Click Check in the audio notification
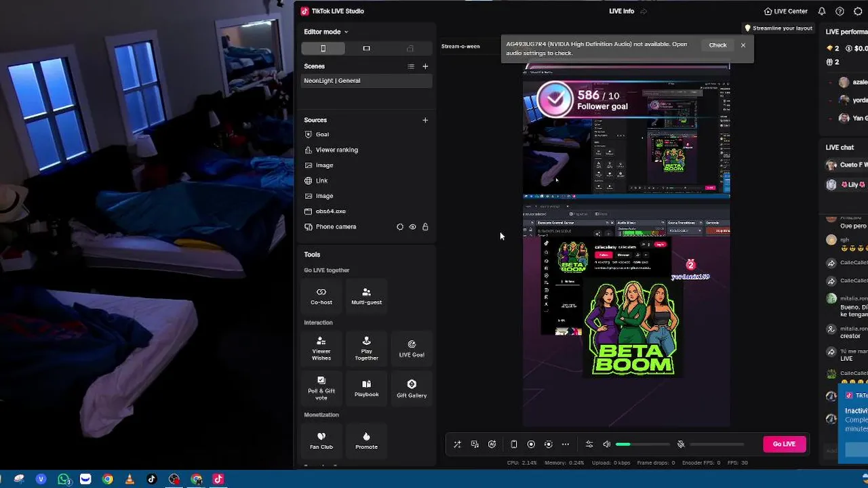Screen dimensions: 868x488 tap(717, 45)
